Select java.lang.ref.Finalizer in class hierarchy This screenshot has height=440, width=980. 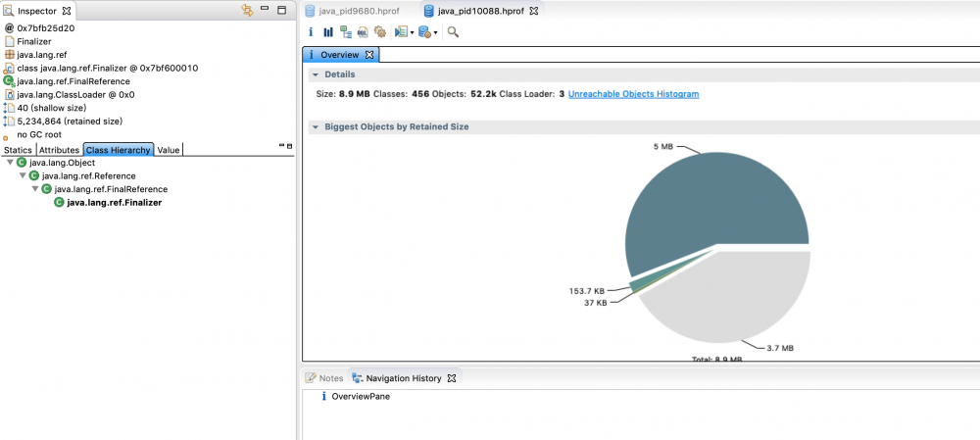pyautogui.click(x=114, y=203)
